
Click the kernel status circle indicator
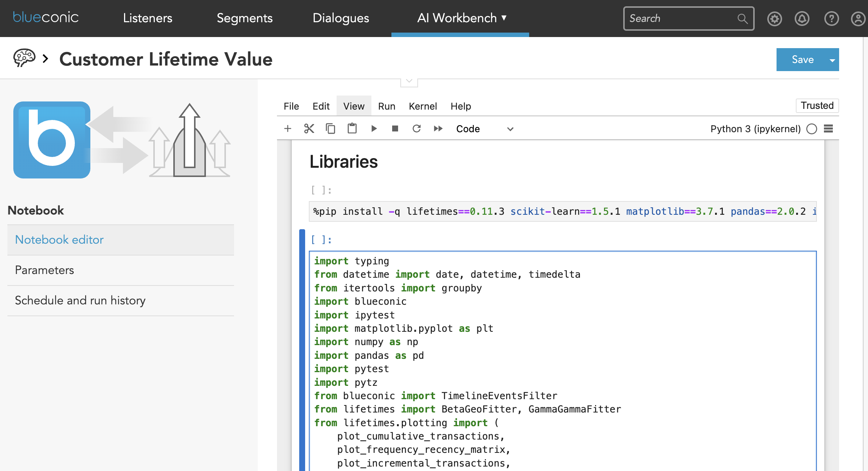pyautogui.click(x=812, y=129)
